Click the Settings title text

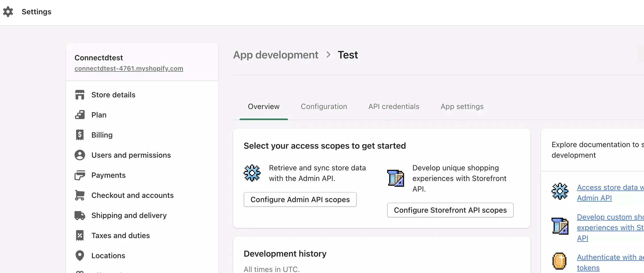tap(36, 12)
